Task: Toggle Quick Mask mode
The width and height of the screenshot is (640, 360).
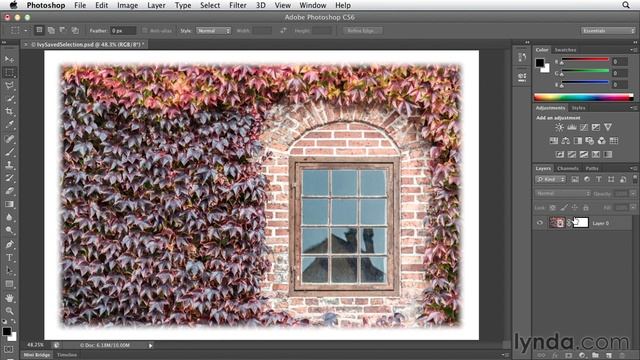Action: [9, 349]
